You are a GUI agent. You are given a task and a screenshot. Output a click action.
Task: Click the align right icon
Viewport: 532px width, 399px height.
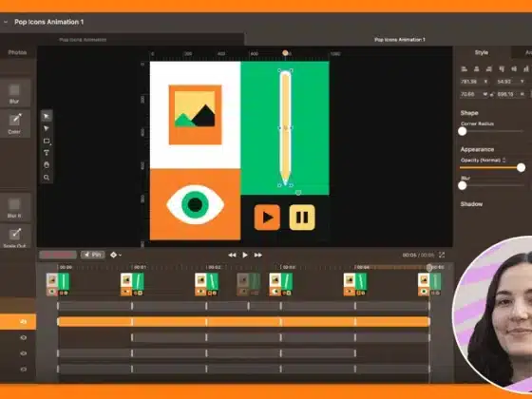coord(489,69)
